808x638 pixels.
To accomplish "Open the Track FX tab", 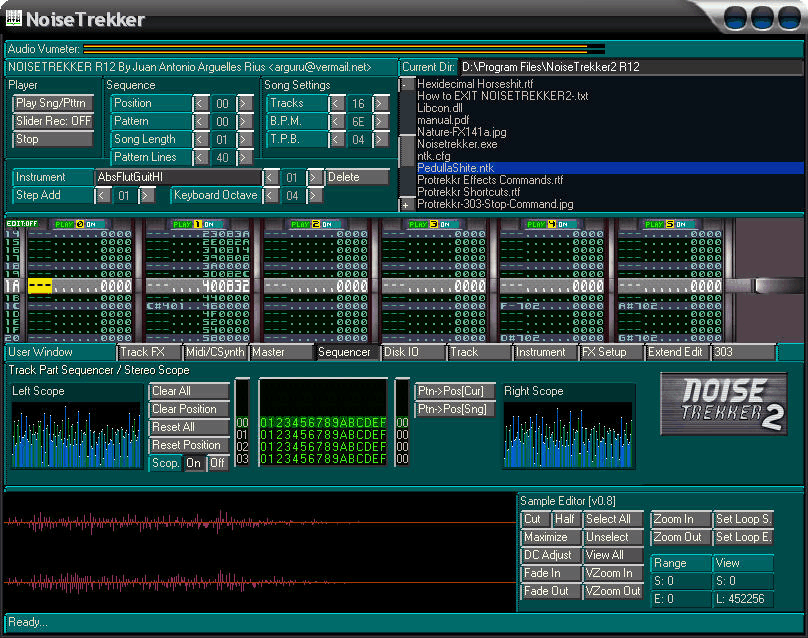I will click(x=149, y=352).
